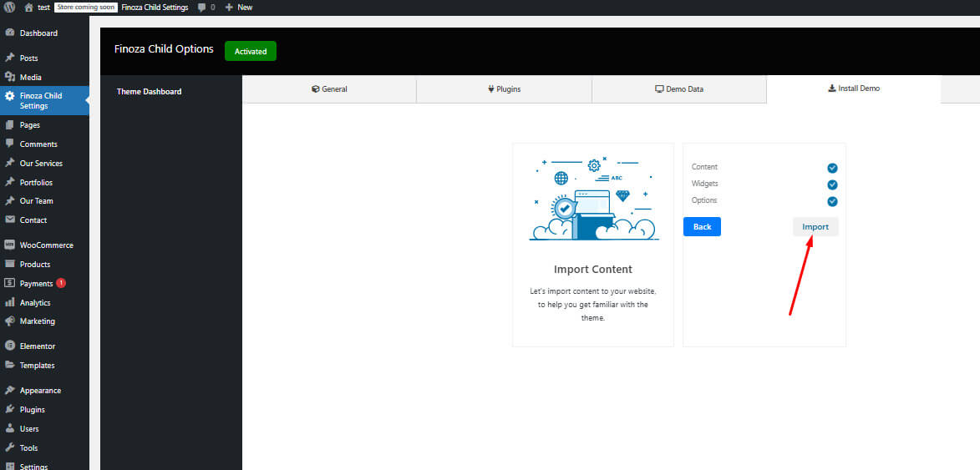Uncheck the Content import checkbox
The image size is (980, 470).
click(832, 168)
